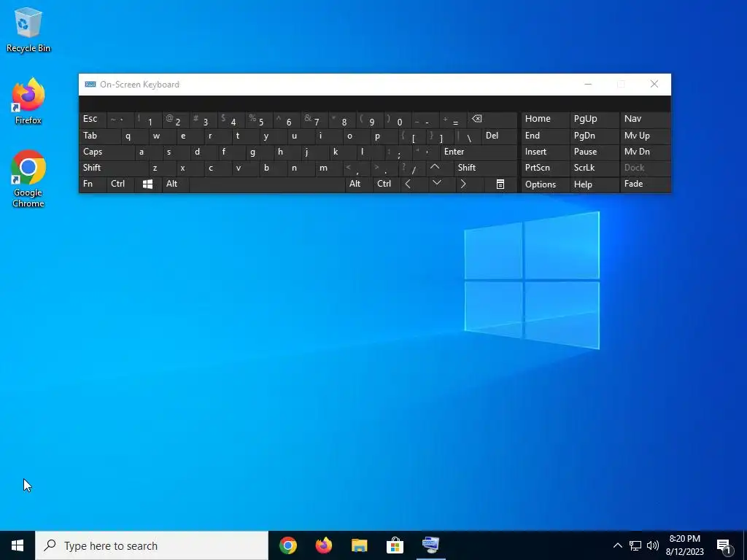Image resolution: width=747 pixels, height=560 pixels.
Task: Toggle the left Shift key
Action: pos(113,168)
